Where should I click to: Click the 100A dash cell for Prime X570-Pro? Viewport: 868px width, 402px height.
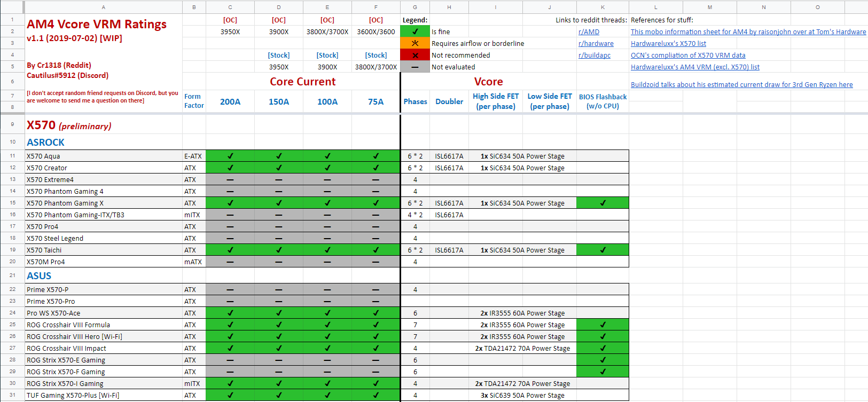point(327,301)
